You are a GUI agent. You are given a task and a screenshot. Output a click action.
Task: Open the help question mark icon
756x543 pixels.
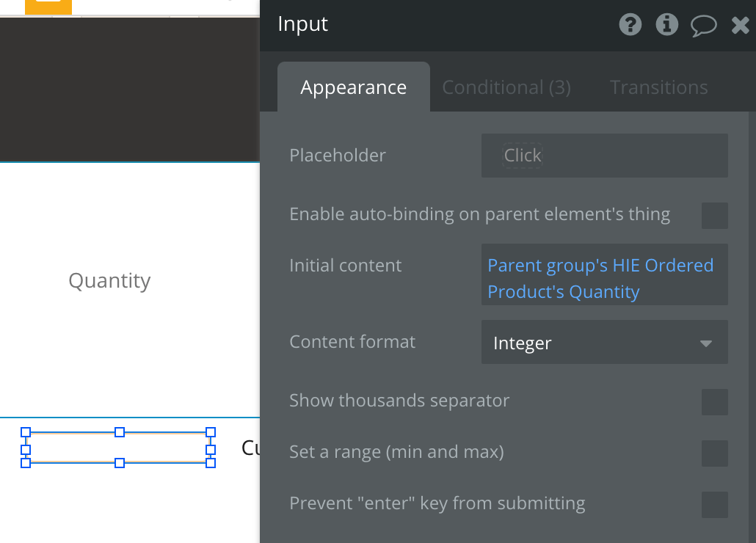pyautogui.click(x=630, y=25)
